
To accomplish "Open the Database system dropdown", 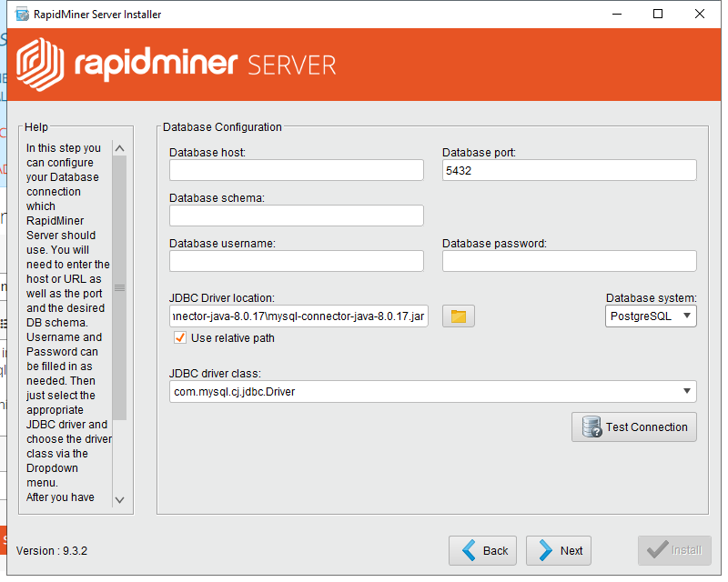I will coord(651,316).
